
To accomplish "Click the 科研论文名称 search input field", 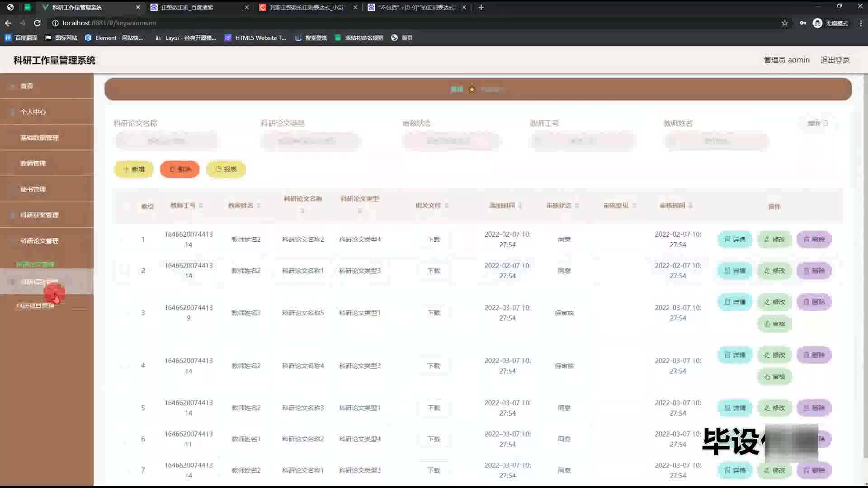I will click(x=166, y=141).
